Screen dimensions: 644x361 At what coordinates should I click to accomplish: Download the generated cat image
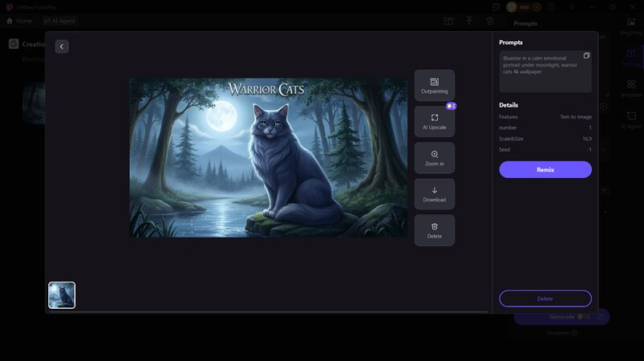pyautogui.click(x=434, y=194)
